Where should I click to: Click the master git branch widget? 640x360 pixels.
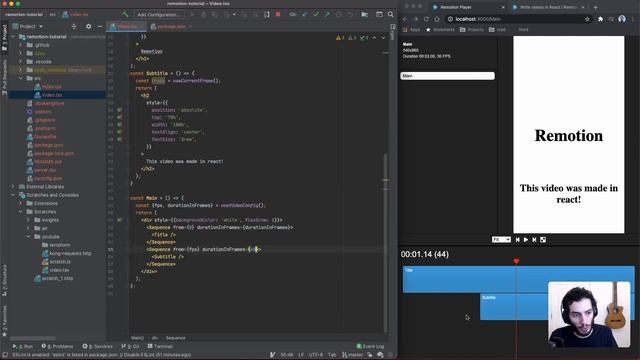353,355
